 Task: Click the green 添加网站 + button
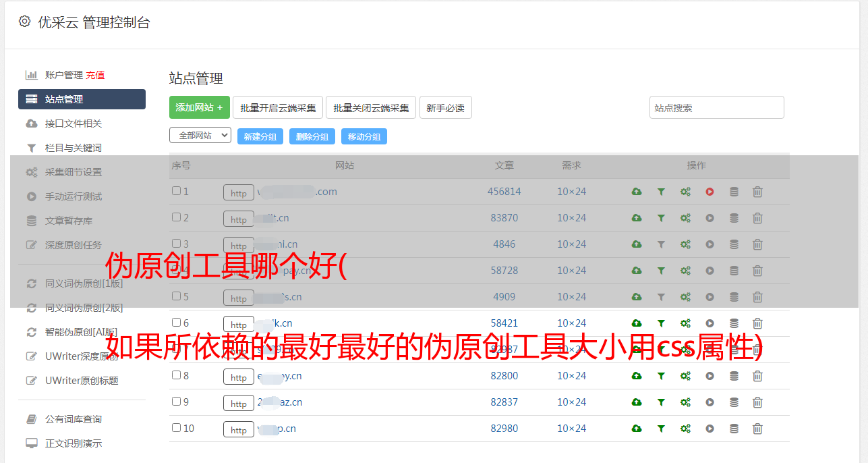(x=200, y=107)
